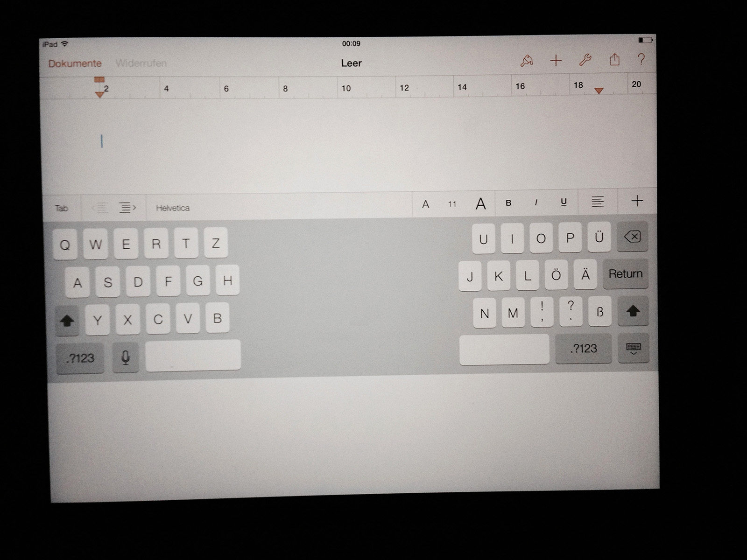The height and width of the screenshot is (560, 747).
Task: Open the Helvetica font picker
Action: [173, 208]
